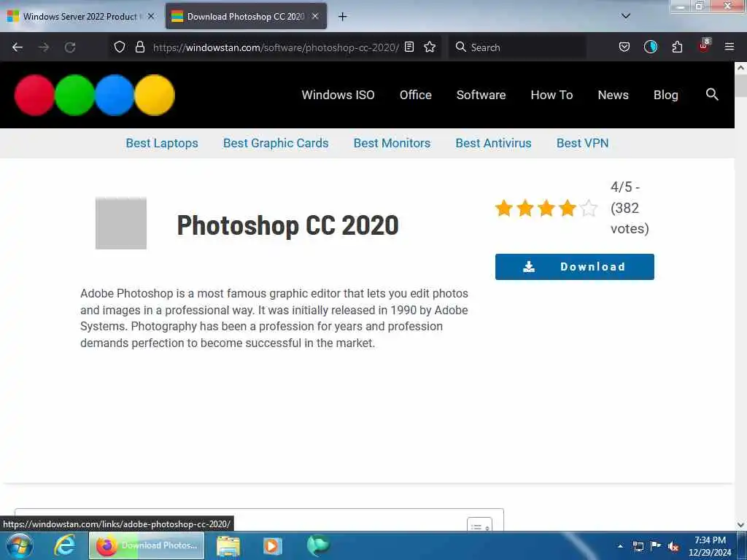Screen dimensions: 747x560
Task: Open a new tab with the plus button
Action: coord(342,17)
